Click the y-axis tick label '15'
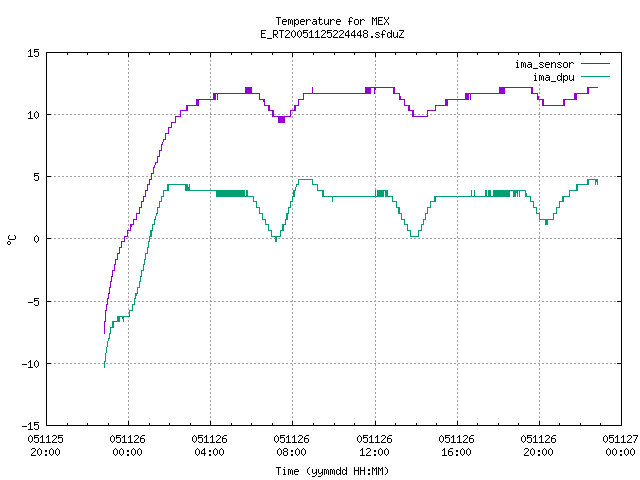The width and height of the screenshot is (640, 480). point(33,53)
